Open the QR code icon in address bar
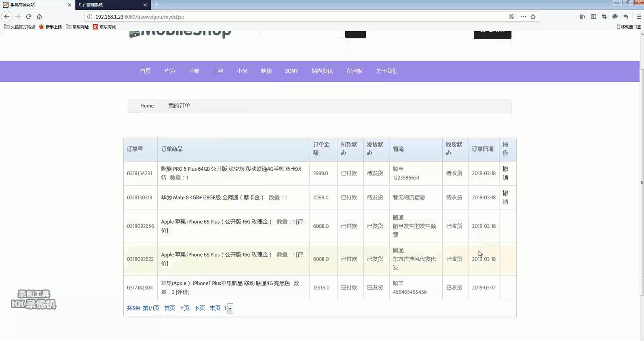Screen dimensions: 644x341 click(512, 17)
